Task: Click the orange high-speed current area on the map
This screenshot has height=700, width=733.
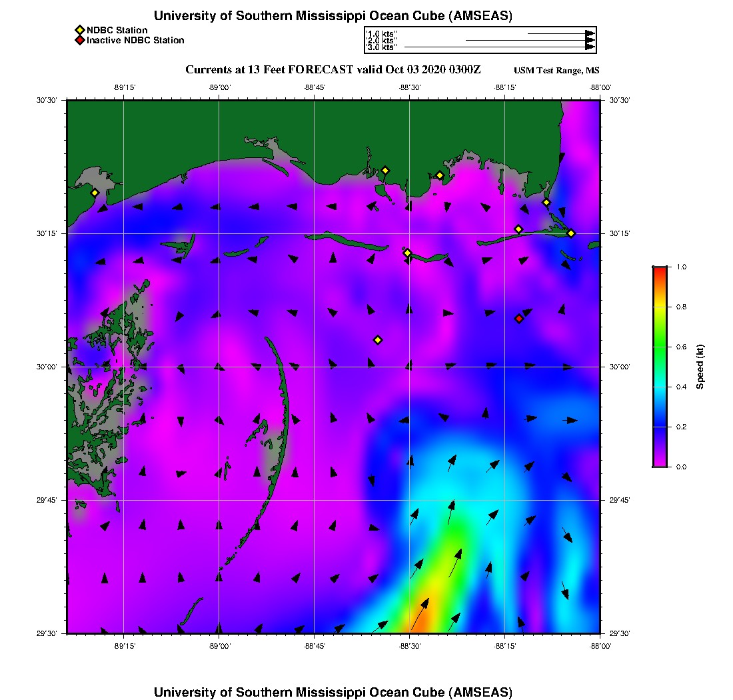Action: (x=425, y=617)
